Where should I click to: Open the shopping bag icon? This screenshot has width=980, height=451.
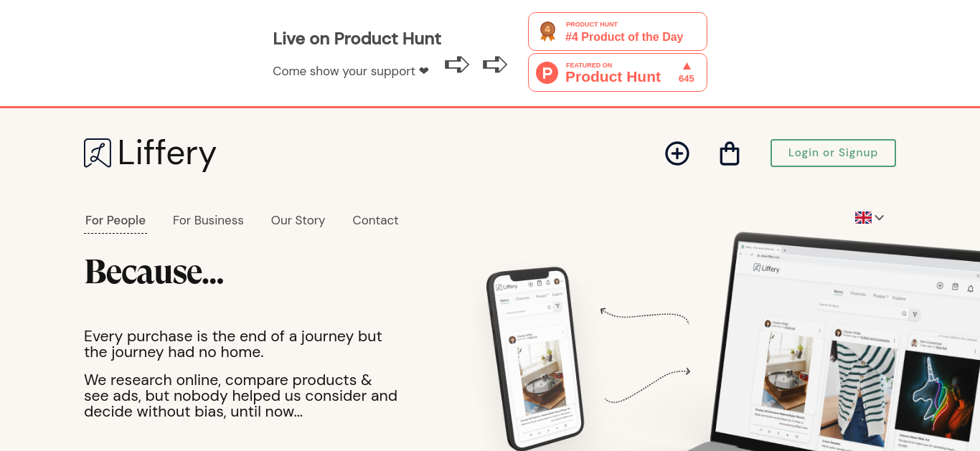click(730, 153)
